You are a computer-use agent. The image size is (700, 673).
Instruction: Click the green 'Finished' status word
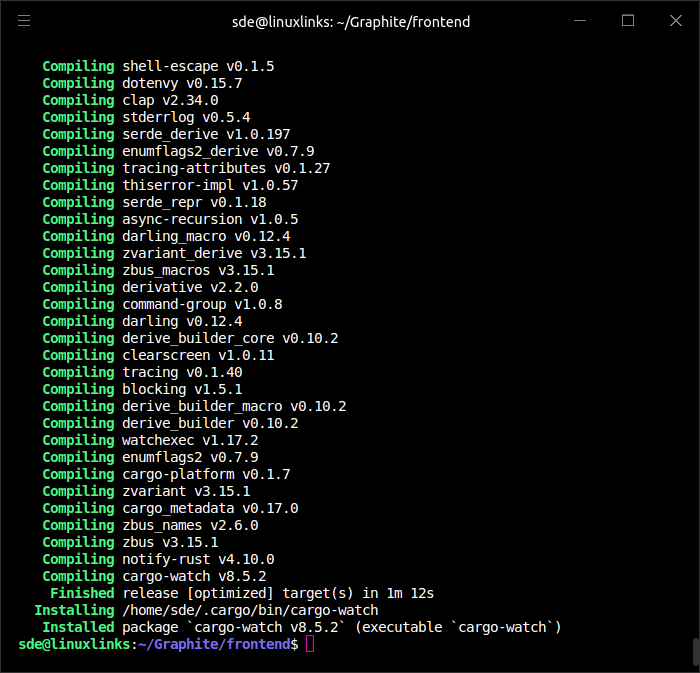(82, 593)
